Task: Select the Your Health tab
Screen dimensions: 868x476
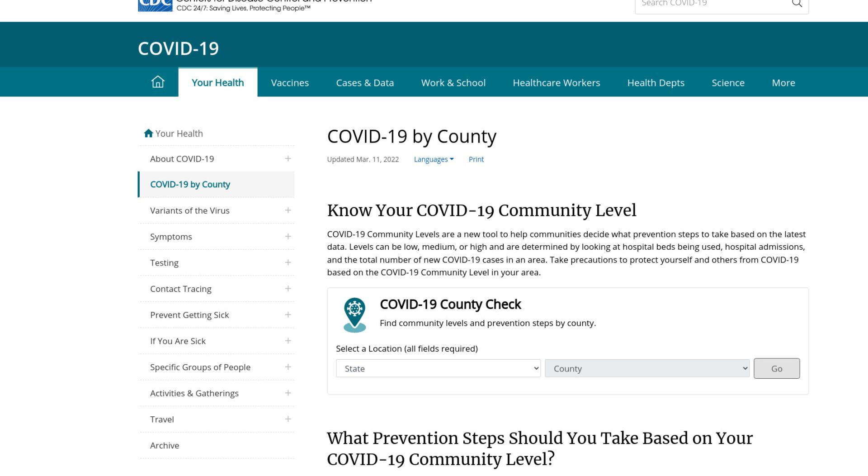Action: [218, 82]
